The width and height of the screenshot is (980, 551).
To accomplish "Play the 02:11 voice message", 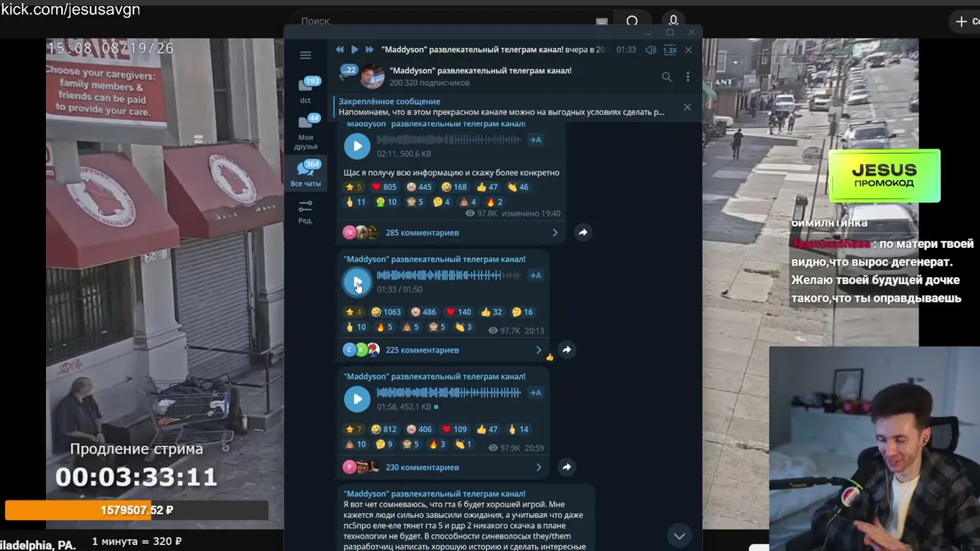I will pyautogui.click(x=357, y=146).
